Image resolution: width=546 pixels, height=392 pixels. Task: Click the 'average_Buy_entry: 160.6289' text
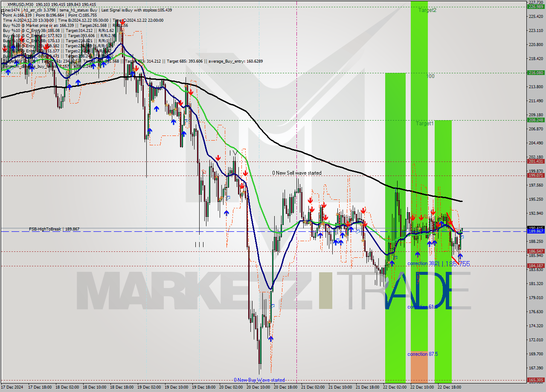[x=236, y=61]
